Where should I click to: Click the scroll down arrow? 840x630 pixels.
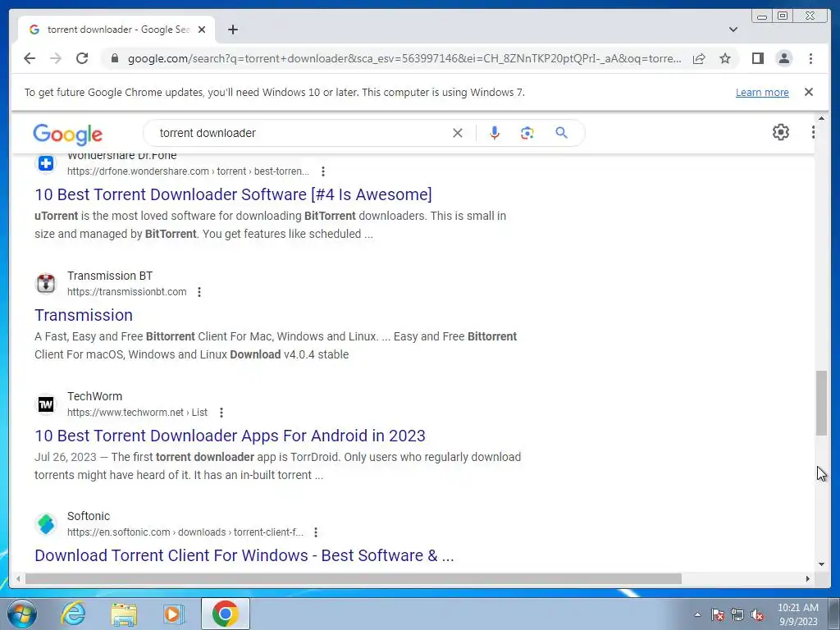[821, 564]
